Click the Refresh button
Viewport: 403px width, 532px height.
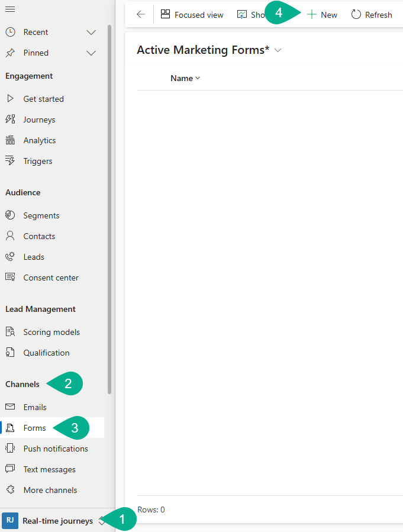372,15
